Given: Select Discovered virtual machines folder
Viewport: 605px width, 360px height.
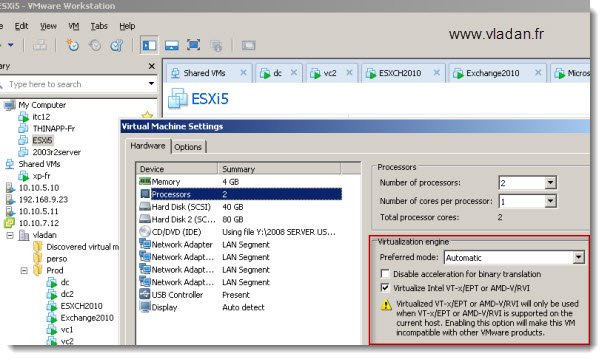Looking at the screenshot, I should click(83, 247).
